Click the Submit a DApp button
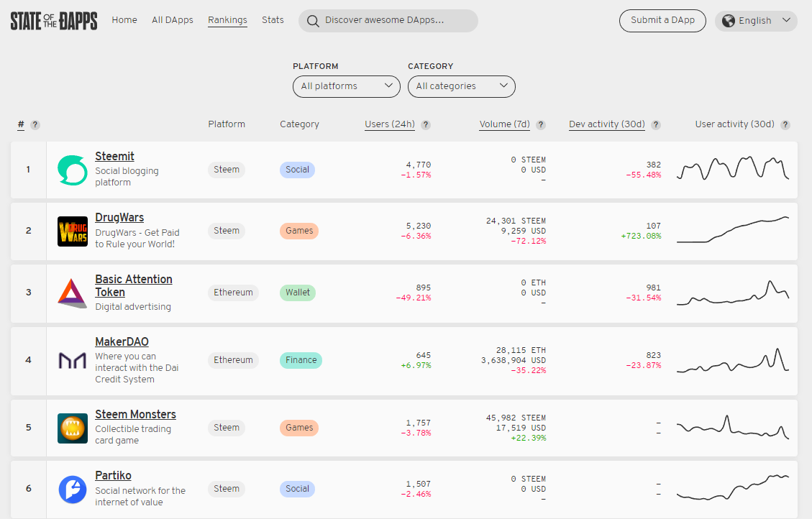Image resolution: width=812 pixels, height=519 pixels. 662,20
